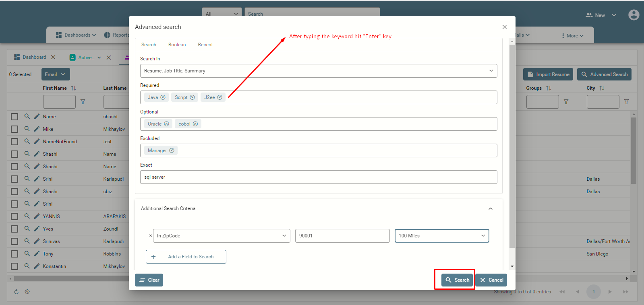The width and height of the screenshot is (644, 305).
Task: Open the More menu
Action: coord(572,36)
